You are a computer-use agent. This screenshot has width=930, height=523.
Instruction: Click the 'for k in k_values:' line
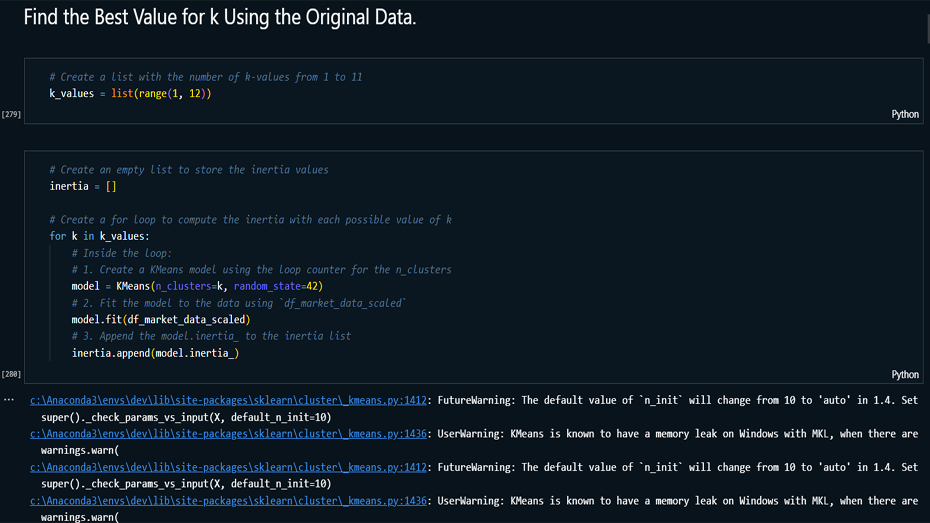click(99, 236)
